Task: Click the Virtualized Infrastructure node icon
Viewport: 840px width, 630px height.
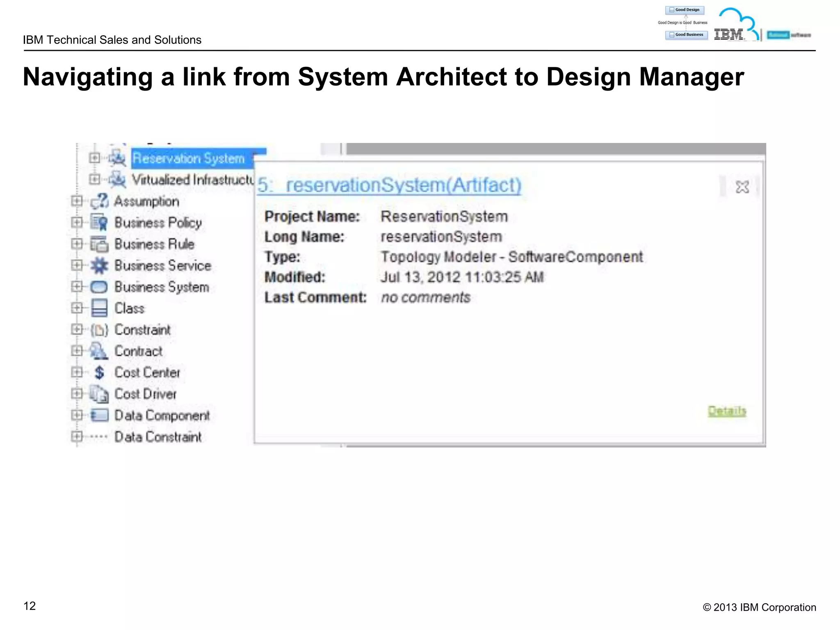Action: click(118, 179)
